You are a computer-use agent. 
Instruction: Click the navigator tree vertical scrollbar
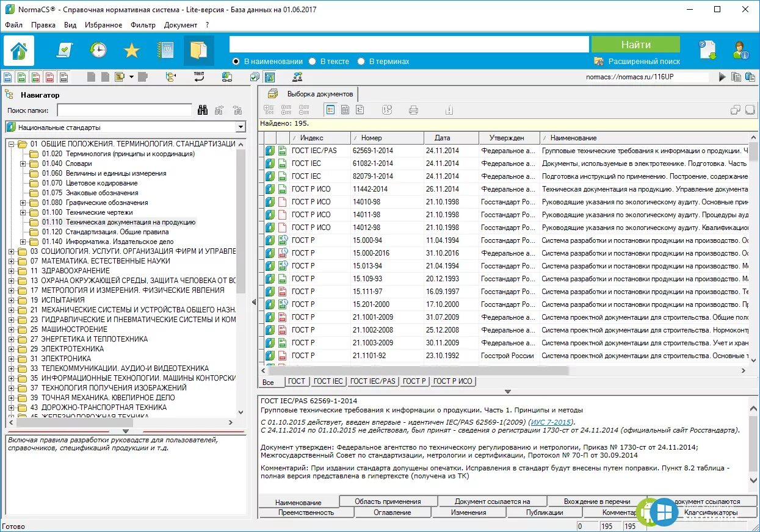tap(241, 223)
